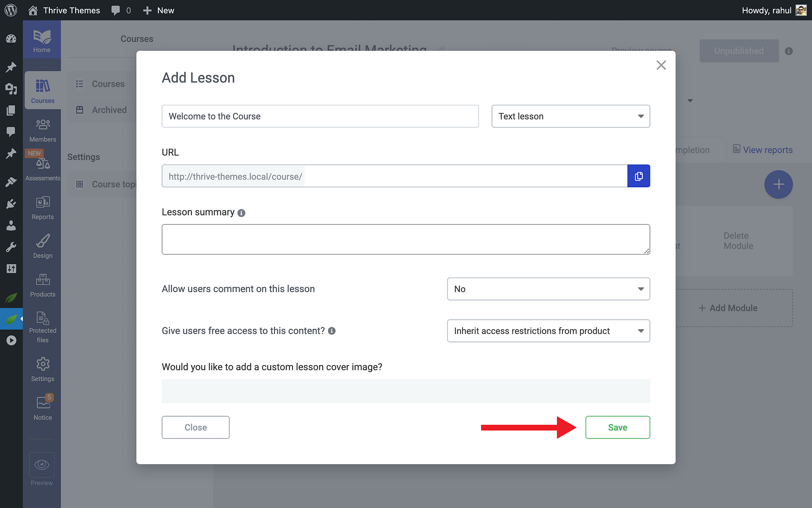Open the Assessments panel marked NEW
This screenshot has width=812, height=508.
coord(42,165)
